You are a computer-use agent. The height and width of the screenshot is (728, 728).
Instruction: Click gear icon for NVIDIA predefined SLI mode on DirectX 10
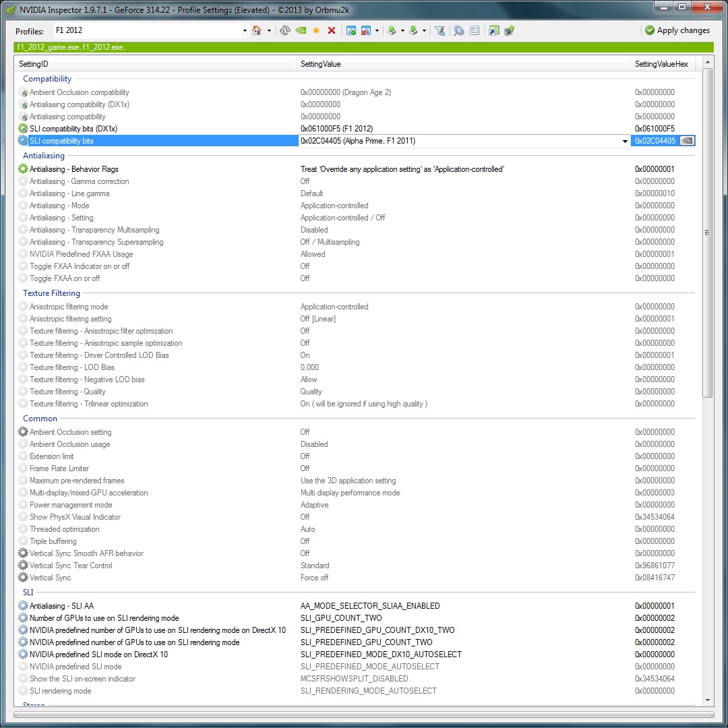tap(23, 654)
